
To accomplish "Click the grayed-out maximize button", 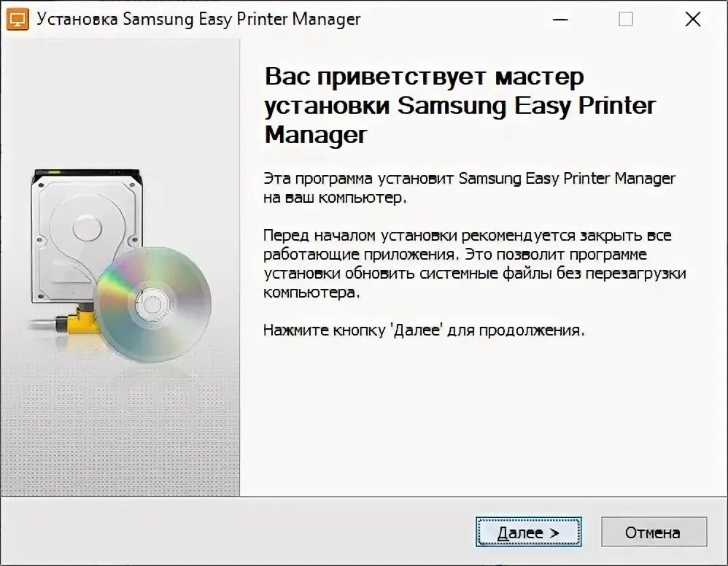I will pos(625,20).
